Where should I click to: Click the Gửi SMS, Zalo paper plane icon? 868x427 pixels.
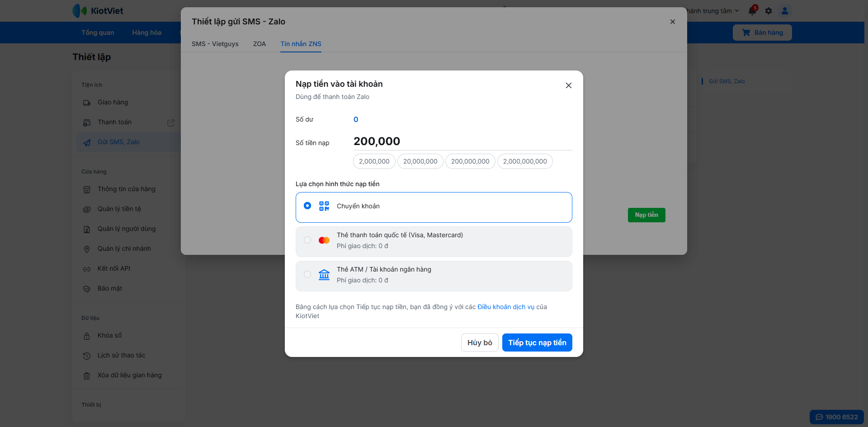pyautogui.click(x=87, y=143)
